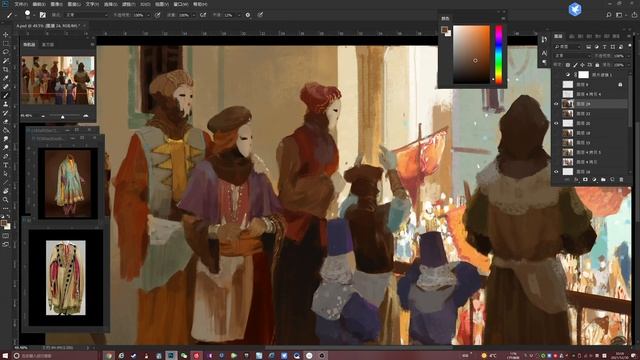Open the Image menu
This screenshot has width=640, height=360.
click(56, 4)
